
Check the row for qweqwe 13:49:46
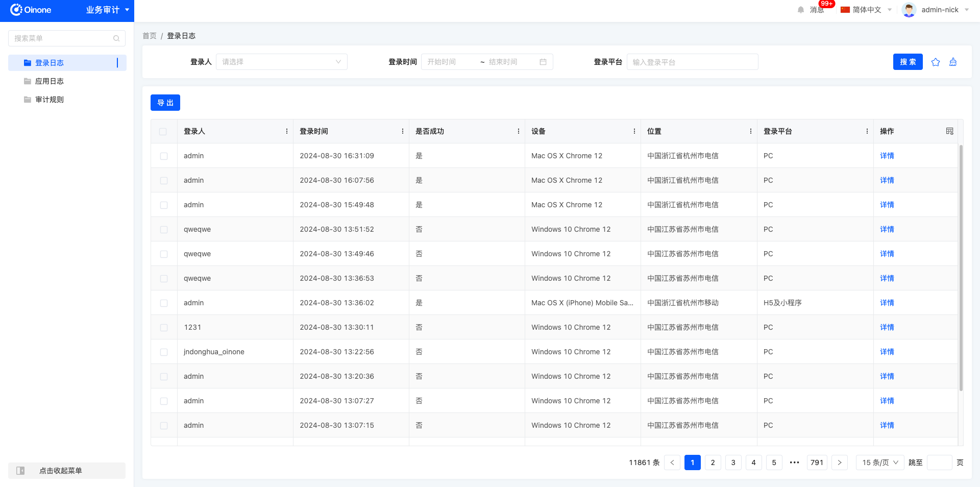click(x=164, y=254)
